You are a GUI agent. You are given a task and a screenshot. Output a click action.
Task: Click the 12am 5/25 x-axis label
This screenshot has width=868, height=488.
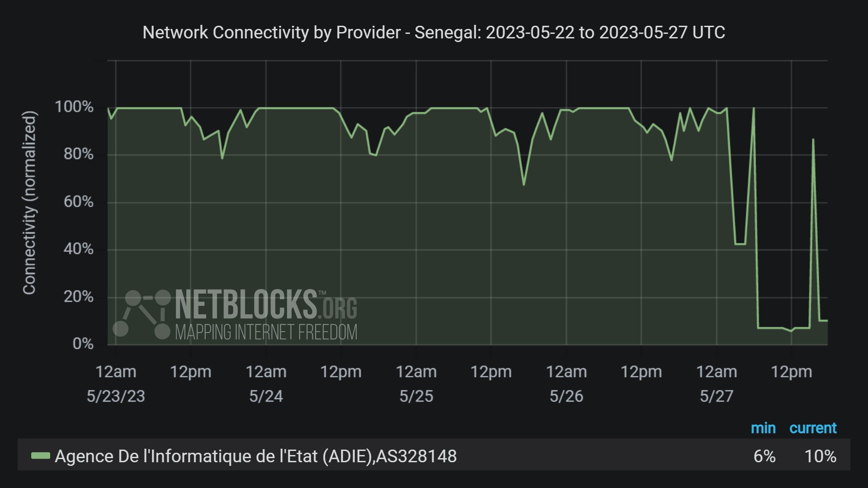click(416, 383)
